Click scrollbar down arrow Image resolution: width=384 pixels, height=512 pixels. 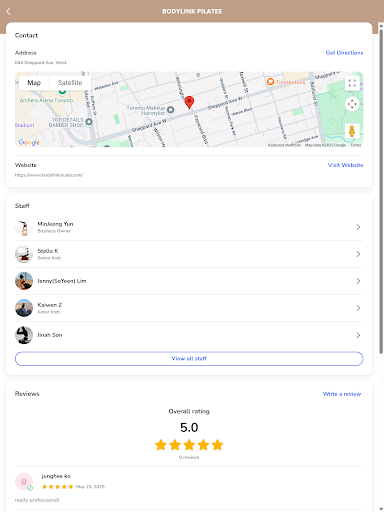[x=381, y=509]
